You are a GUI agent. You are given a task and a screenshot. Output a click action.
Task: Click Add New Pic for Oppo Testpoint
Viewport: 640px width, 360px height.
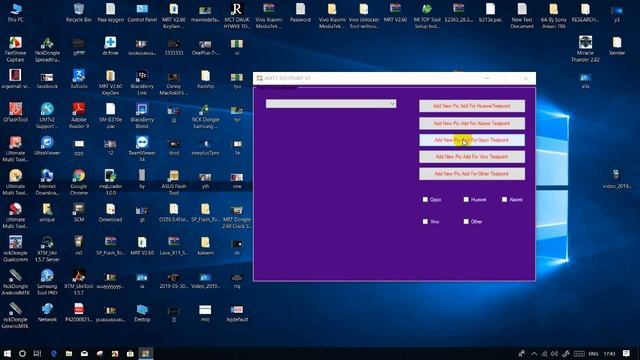[x=472, y=140]
